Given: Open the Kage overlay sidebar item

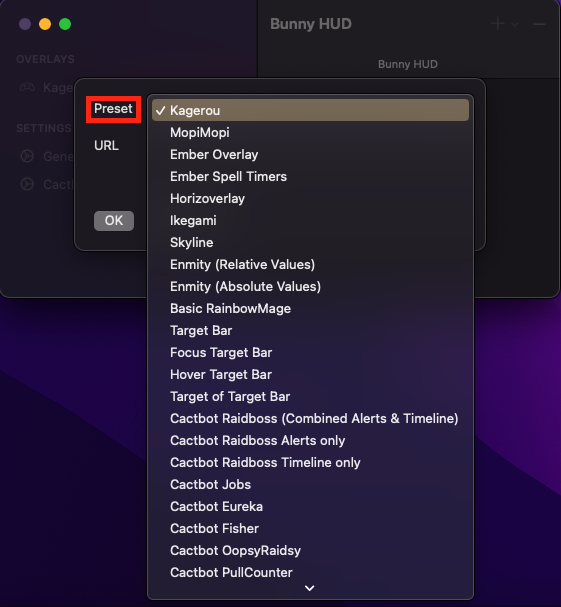Looking at the screenshot, I should click(x=46, y=87).
